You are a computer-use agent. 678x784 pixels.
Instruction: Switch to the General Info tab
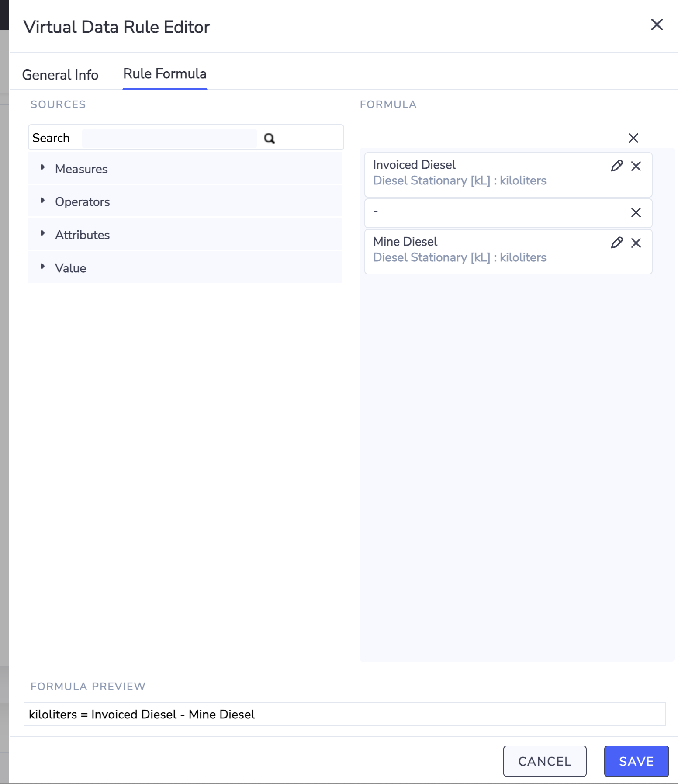tap(60, 75)
